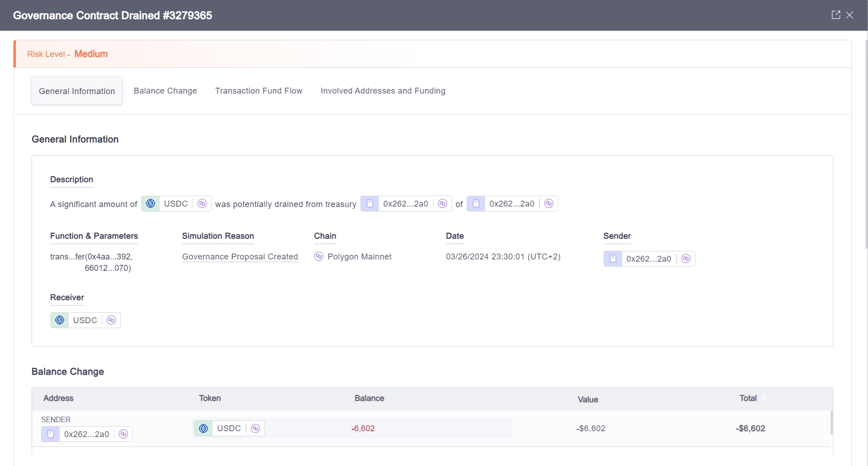Sort the table by Total column
868x466 pixels.
[x=764, y=398]
